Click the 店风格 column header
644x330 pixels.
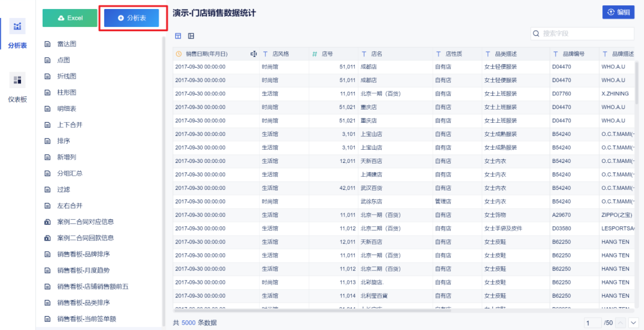284,54
